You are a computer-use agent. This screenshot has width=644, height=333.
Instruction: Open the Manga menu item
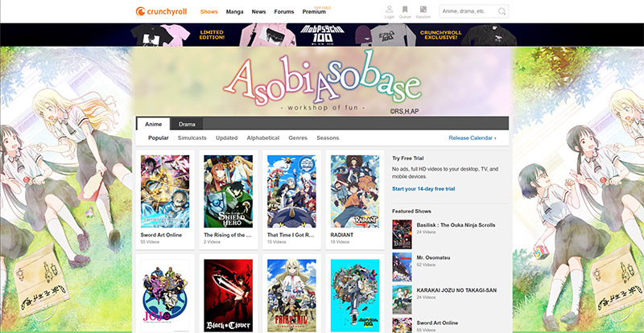tap(234, 11)
